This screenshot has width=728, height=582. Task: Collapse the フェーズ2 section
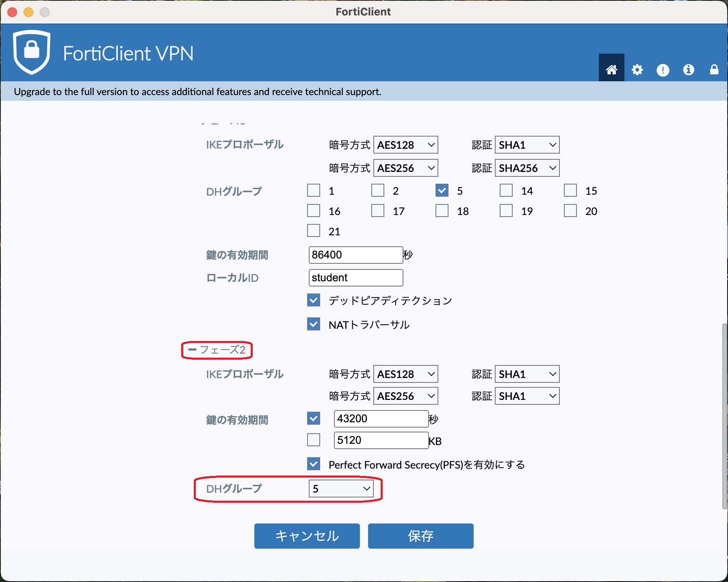[x=193, y=350]
